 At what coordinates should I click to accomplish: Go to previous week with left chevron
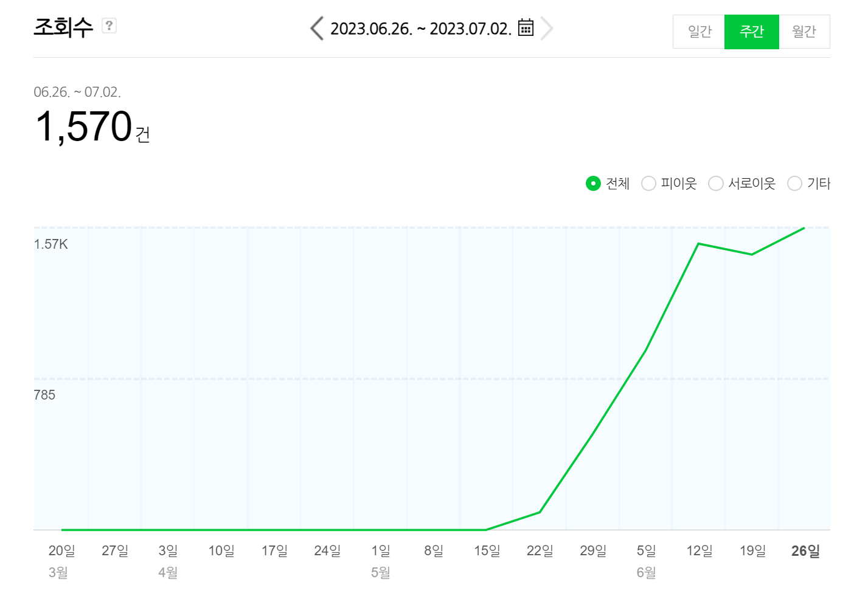tap(316, 29)
